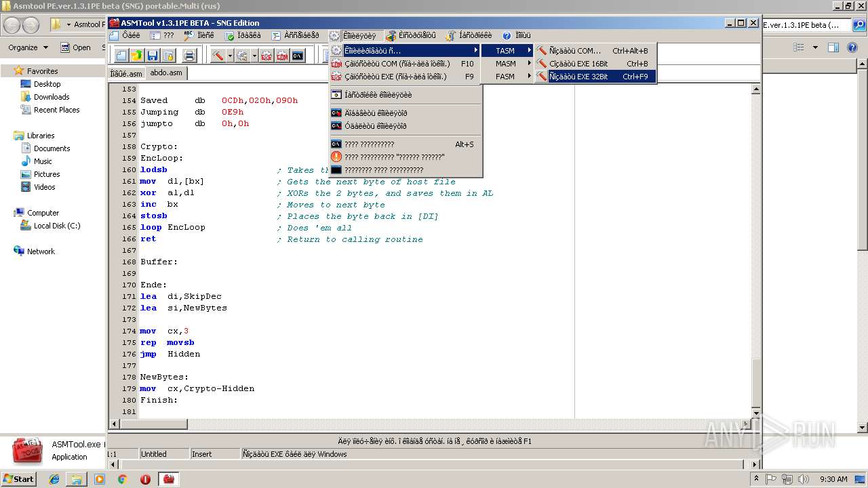Click the Print toolbar icon
The image size is (868, 488).
click(189, 56)
